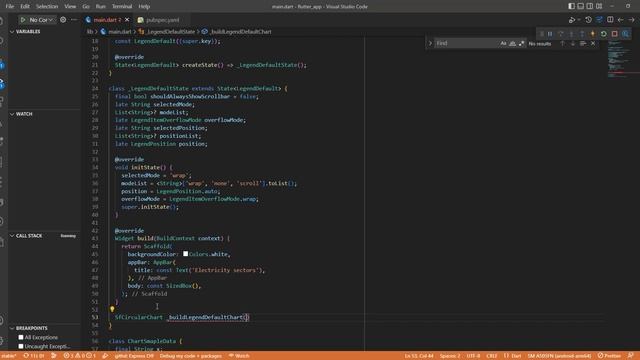Enable Uncaught Exceptions breakpoint checkbox

pos(21,347)
